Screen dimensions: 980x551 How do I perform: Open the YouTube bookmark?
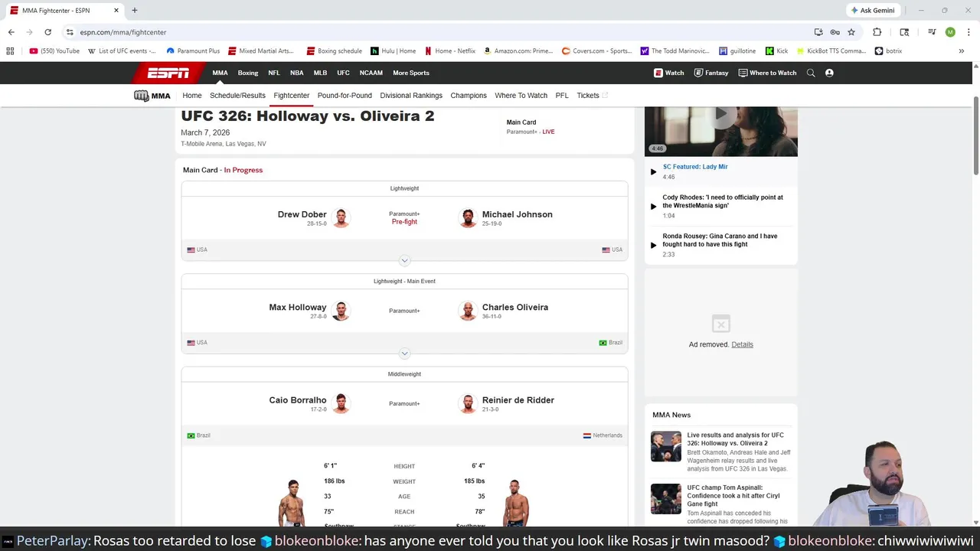pyautogui.click(x=54, y=51)
